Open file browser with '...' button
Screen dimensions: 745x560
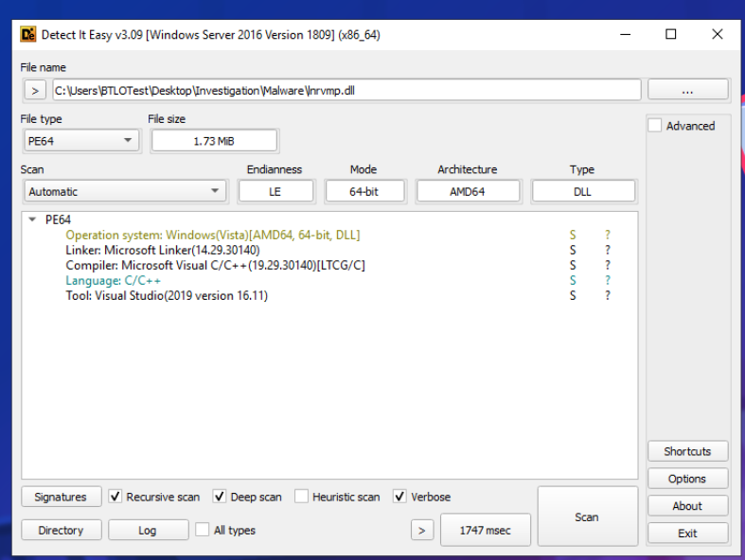click(687, 91)
